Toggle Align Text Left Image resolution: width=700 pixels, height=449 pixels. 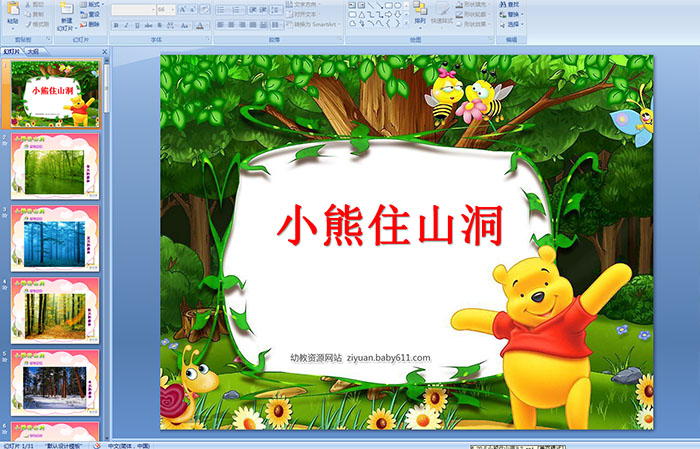(x=221, y=25)
